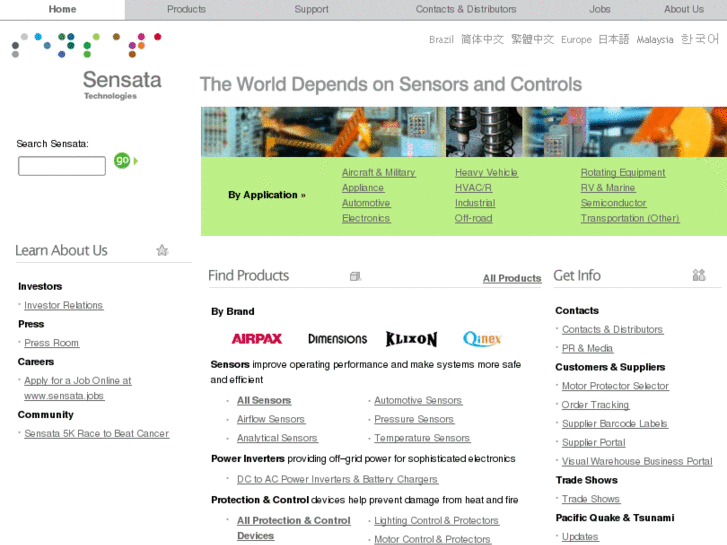The height and width of the screenshot is (545, 727).
Task: Open the Airflow Sensors link
Action: (x=271, y=419)
